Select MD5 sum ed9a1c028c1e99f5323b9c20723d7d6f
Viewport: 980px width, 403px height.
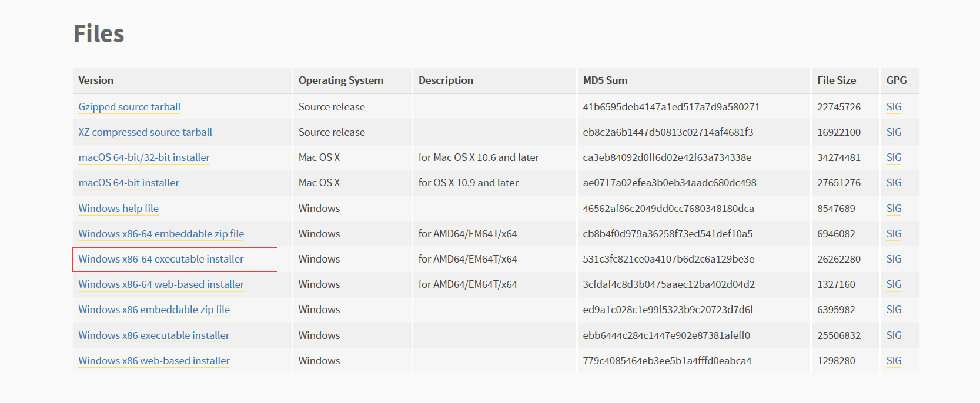668,310
